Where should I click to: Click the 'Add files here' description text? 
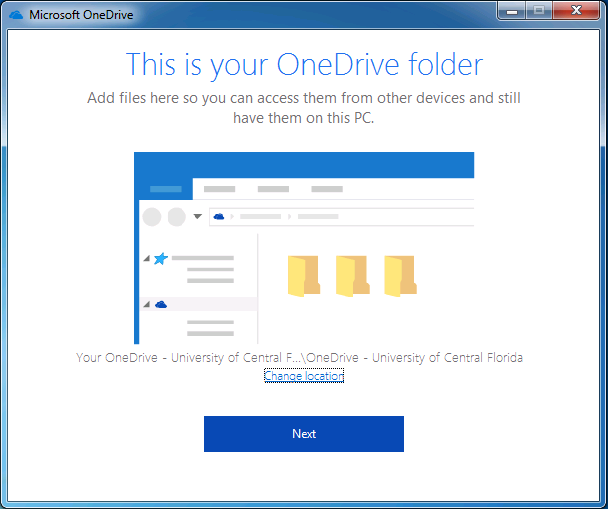[304, 108]
